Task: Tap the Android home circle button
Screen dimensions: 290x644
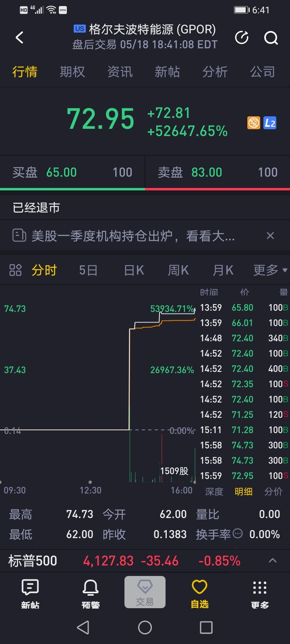Action: tap(145, 627)
